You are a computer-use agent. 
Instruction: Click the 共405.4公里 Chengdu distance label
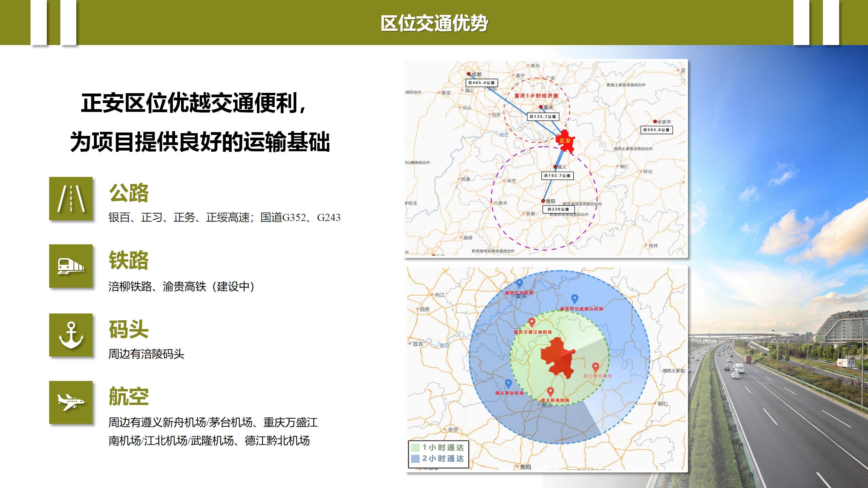481,83
